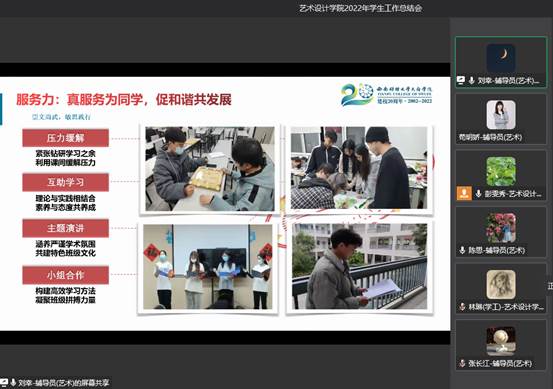The width and height of the screenshot is (553, 389).
Task: Click the microphone icon next to 陈思-辅导员
Action: coord(462,250)
